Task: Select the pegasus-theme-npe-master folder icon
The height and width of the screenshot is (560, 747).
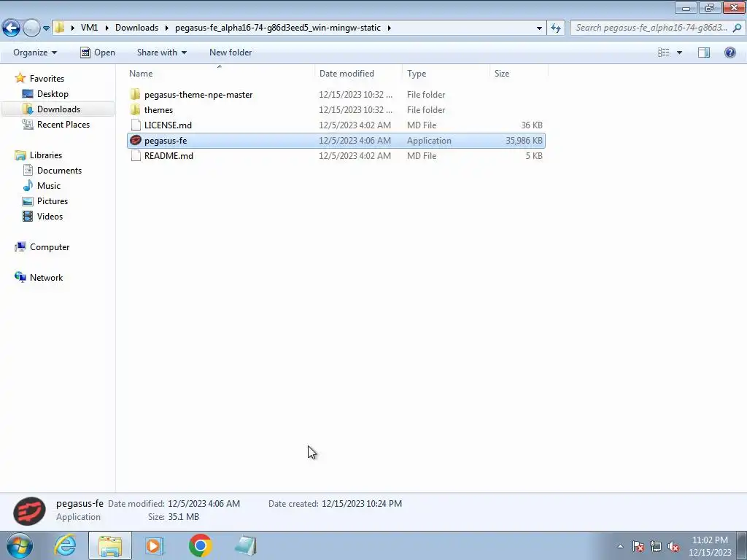Action: coord(135,94)
